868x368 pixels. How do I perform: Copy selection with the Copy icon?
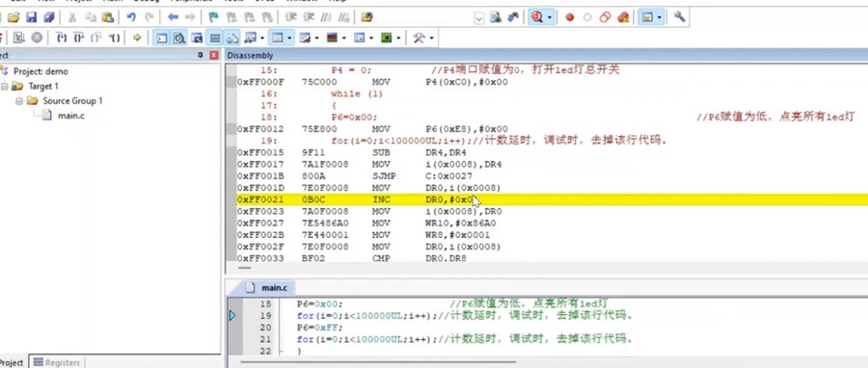(90, 17)
